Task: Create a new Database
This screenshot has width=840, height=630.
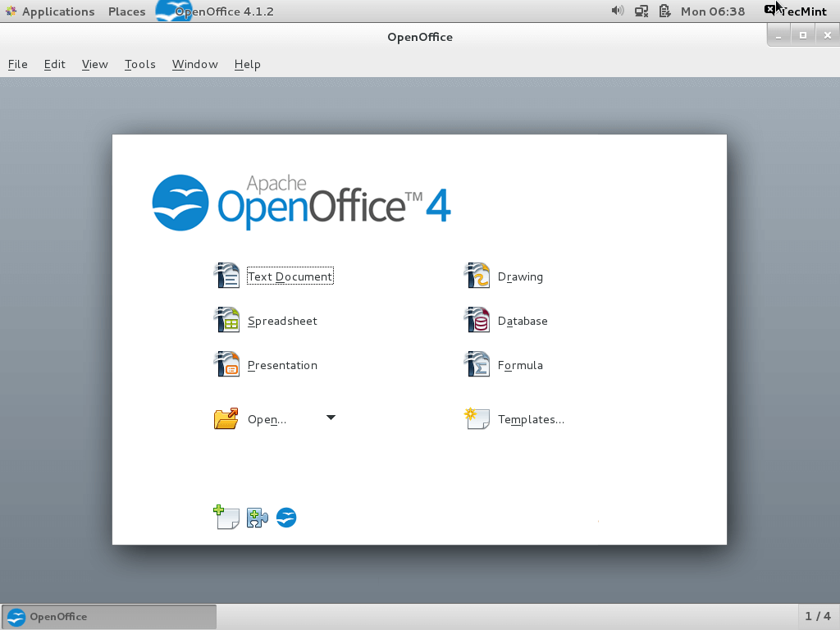Action: (523, 321)
